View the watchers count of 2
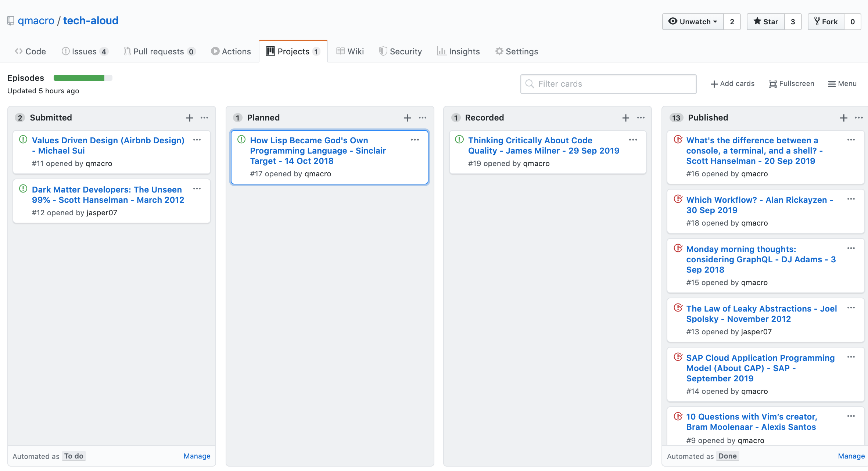The width and height of the screenshot is (868, 471). click(732, 22)
